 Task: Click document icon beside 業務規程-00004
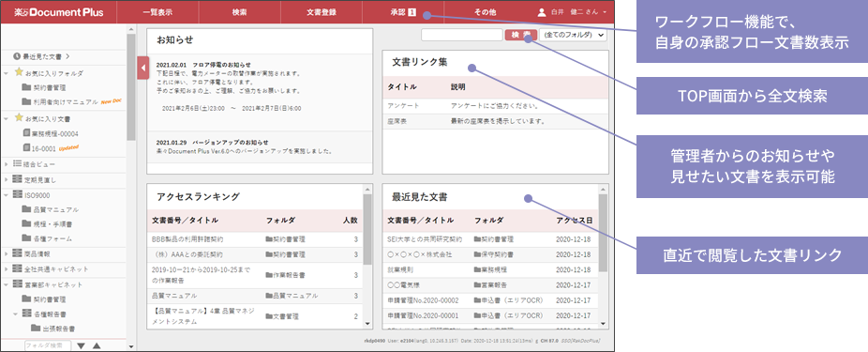coord(26,133)
